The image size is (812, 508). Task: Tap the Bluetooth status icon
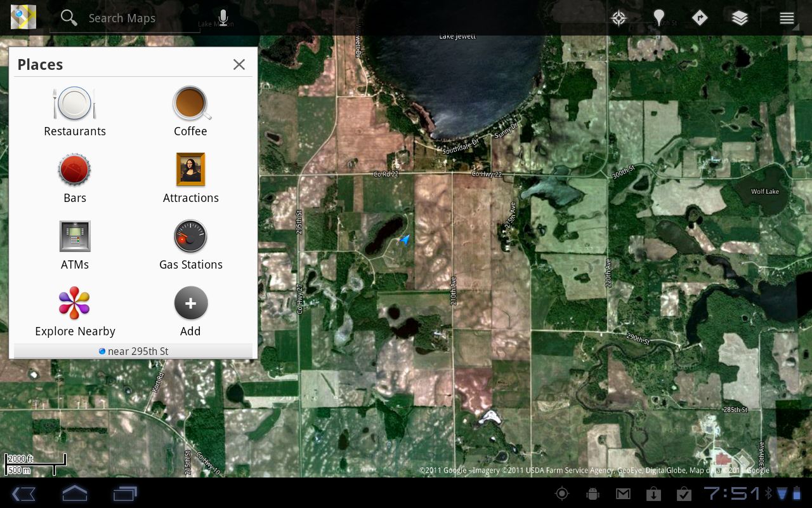point(768,493)
